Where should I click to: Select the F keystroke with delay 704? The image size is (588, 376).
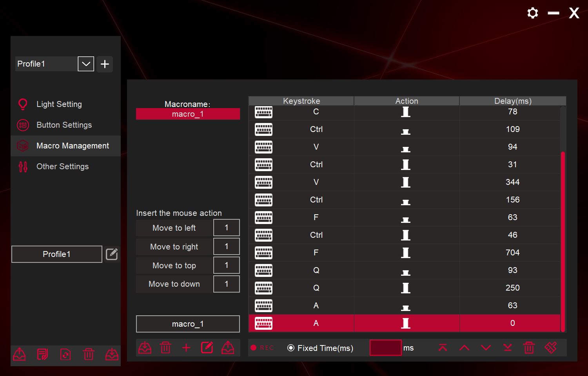pyautogui.click(x=316, y=253)
